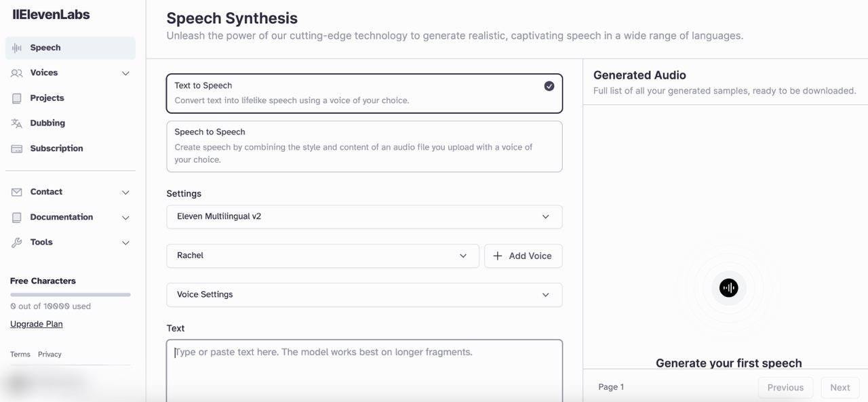Click the 'Generate your first speech' text
Screen dimensions: 868x402
coord(729,363)
